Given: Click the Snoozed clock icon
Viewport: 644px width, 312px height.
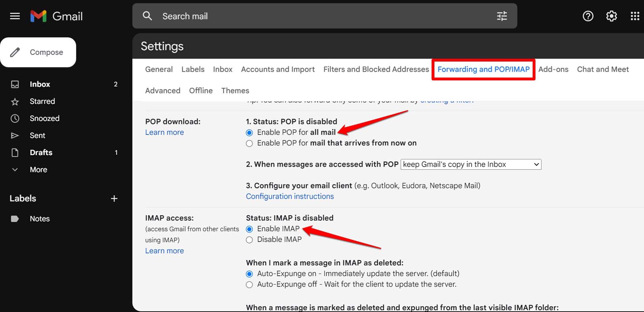Looking at the screenshot, I should click(15, 118).
